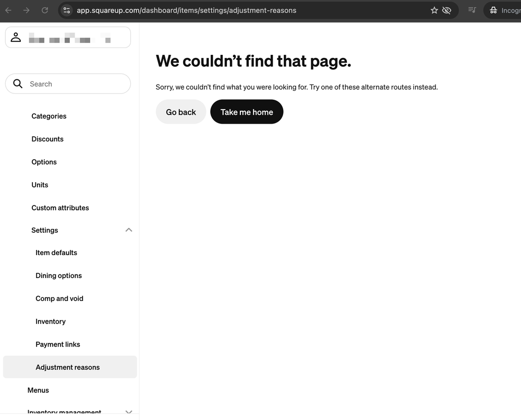Select Dining options in sidebar

coord(59,275)
